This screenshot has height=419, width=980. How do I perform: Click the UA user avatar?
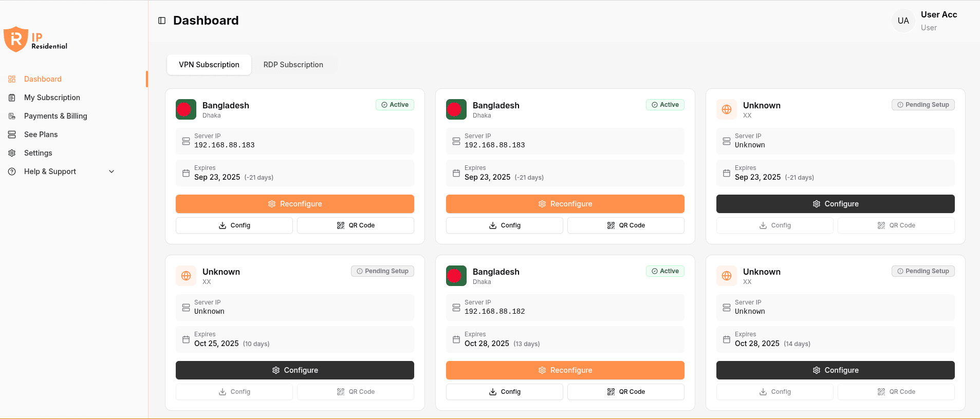[903, 21]
